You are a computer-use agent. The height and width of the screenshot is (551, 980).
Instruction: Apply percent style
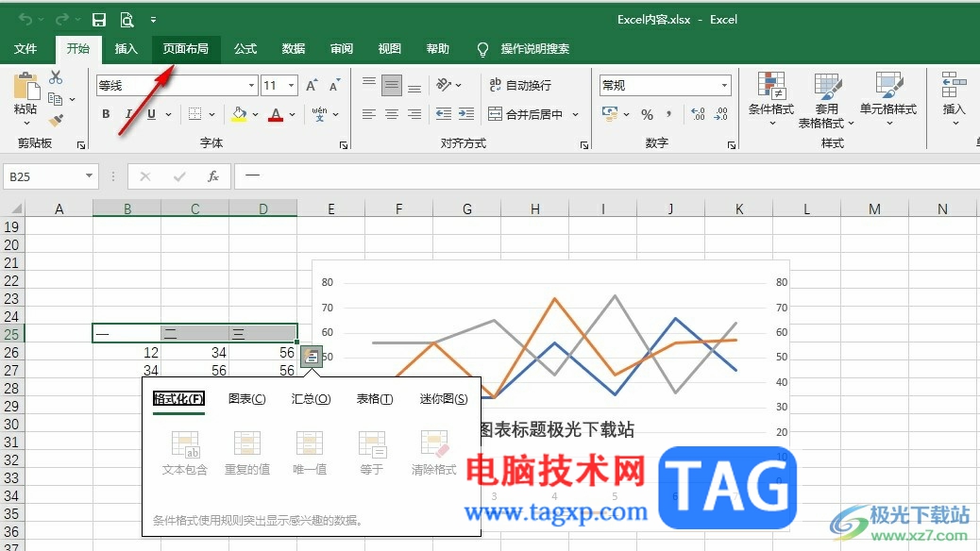point(647,114)
